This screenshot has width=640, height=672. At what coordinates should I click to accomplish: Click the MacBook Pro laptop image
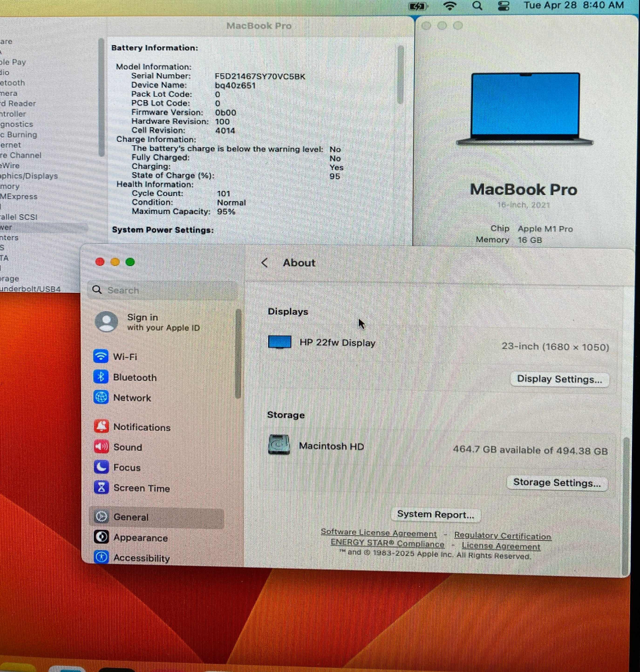[525, 109]
